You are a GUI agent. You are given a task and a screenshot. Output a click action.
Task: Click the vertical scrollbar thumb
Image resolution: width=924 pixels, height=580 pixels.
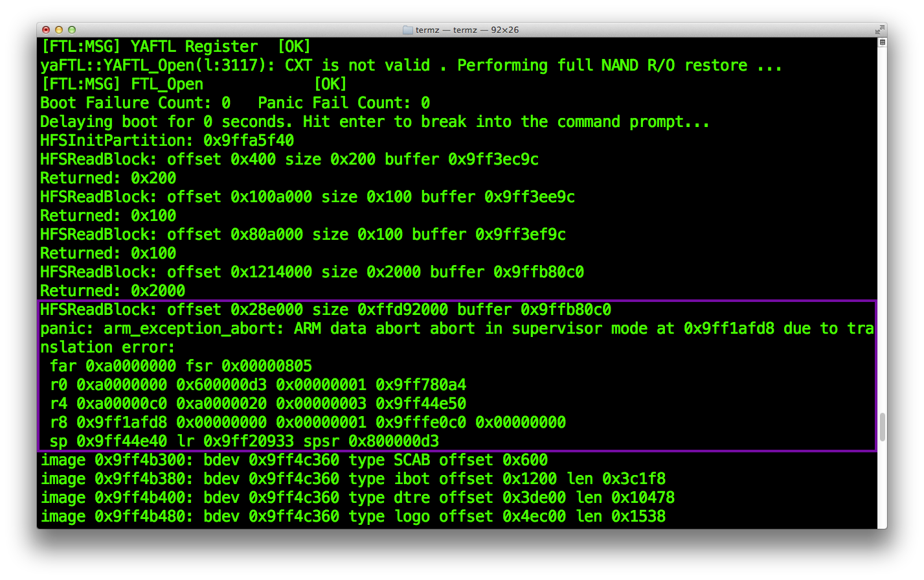point(882,426)
